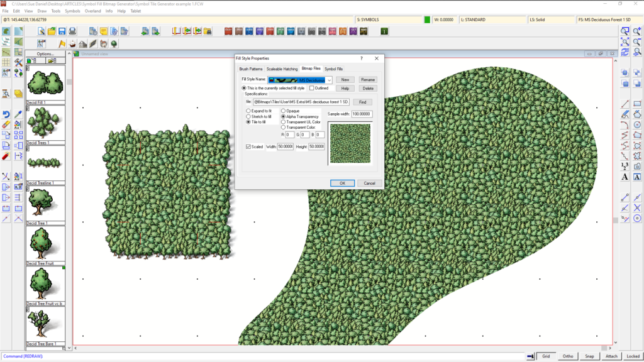Save the drawing using the disk icon
Screen dimensions: 644x362
coord(62,31)
